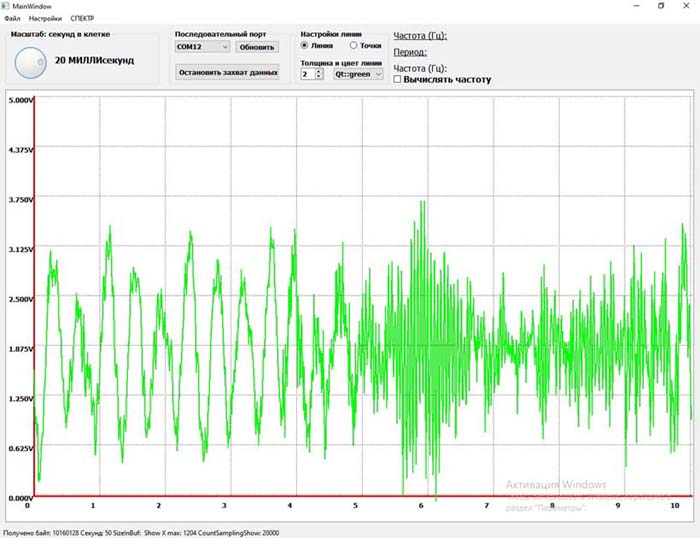The image size is (700, 538).
Task: Open the Настройки menu
Action: point(45,18)
